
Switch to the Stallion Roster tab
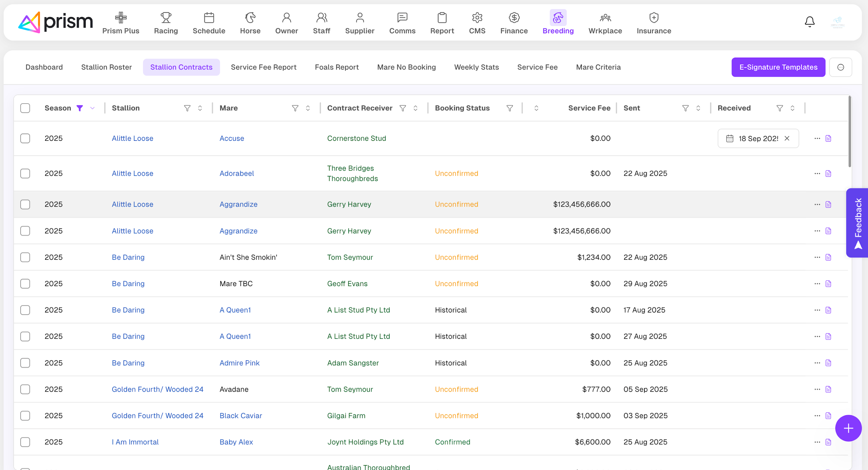[106, 67]
